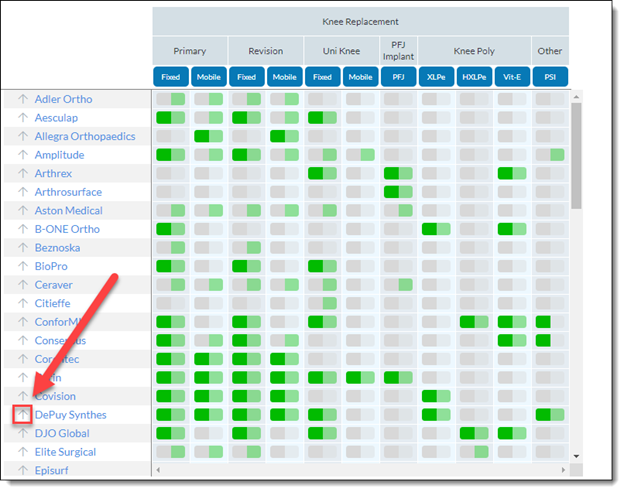Toggle DePuy Synthes PSI indicator
Screen dimensions: 624x492
point(550,415)
